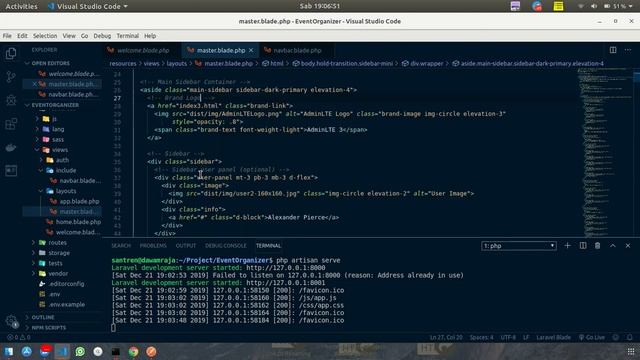
Task: Open the Source Control view
Action: tap(11, 77)
